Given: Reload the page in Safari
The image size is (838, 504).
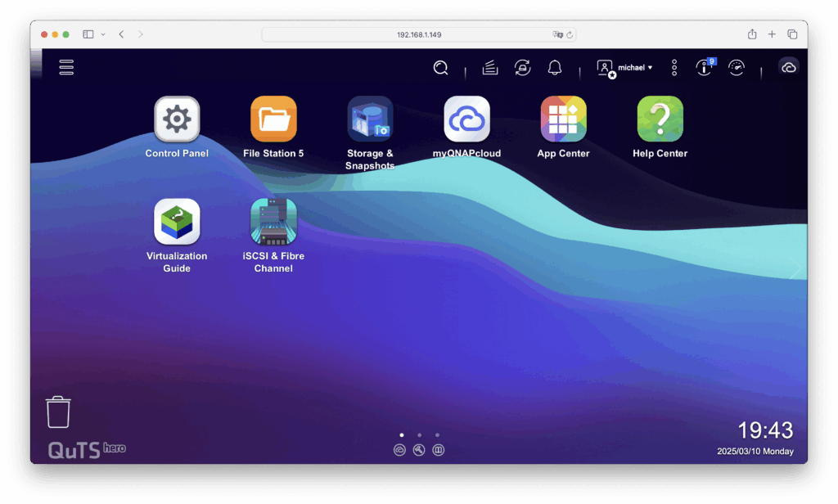Looking at the screenshot, I should coord(570,34).
